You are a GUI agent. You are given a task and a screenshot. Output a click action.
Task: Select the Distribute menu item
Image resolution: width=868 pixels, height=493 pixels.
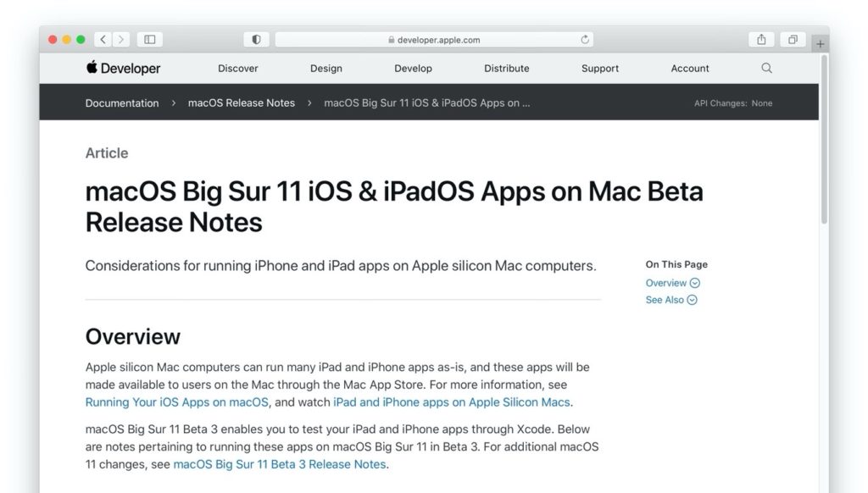pos(507,68)
